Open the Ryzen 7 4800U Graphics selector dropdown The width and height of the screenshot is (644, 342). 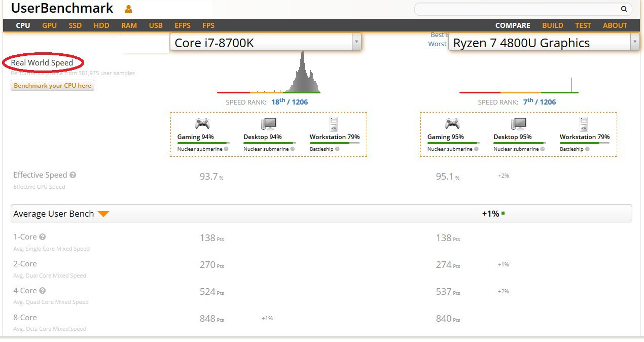[544, 43]
